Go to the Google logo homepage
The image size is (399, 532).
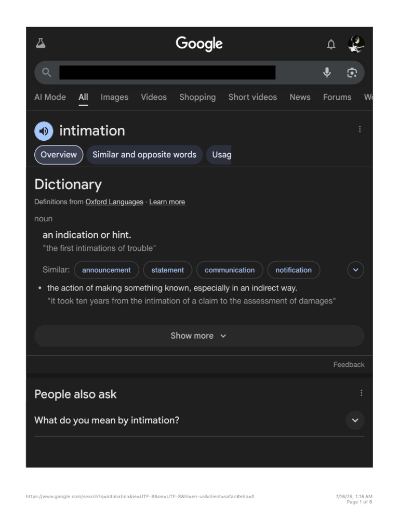point(199,44)
